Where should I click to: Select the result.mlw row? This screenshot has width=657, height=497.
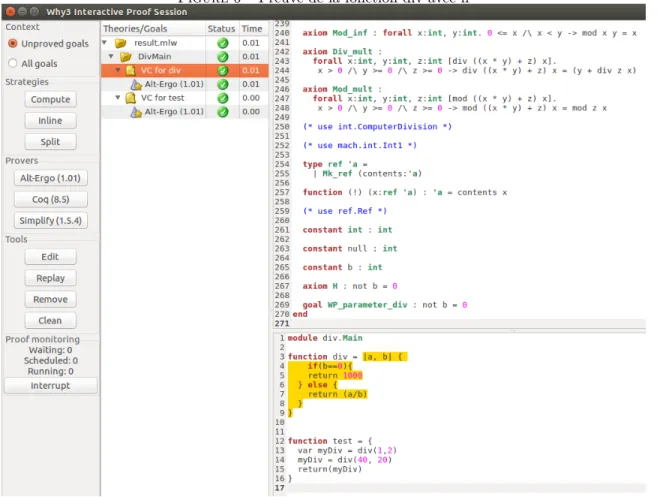[x=185, y=43]
